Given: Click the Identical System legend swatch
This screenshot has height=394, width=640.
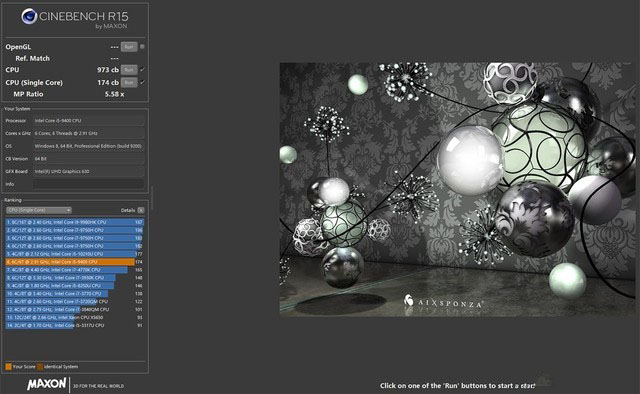Looking at the screenshot, I should tap(40, 367).
